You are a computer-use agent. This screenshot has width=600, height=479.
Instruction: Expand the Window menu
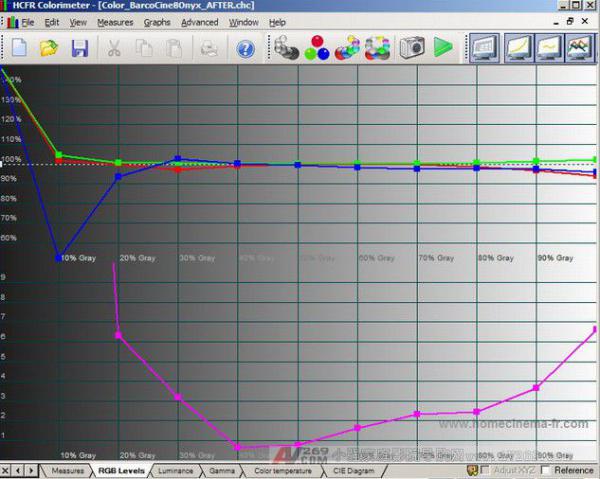click(x=243, y=22)
